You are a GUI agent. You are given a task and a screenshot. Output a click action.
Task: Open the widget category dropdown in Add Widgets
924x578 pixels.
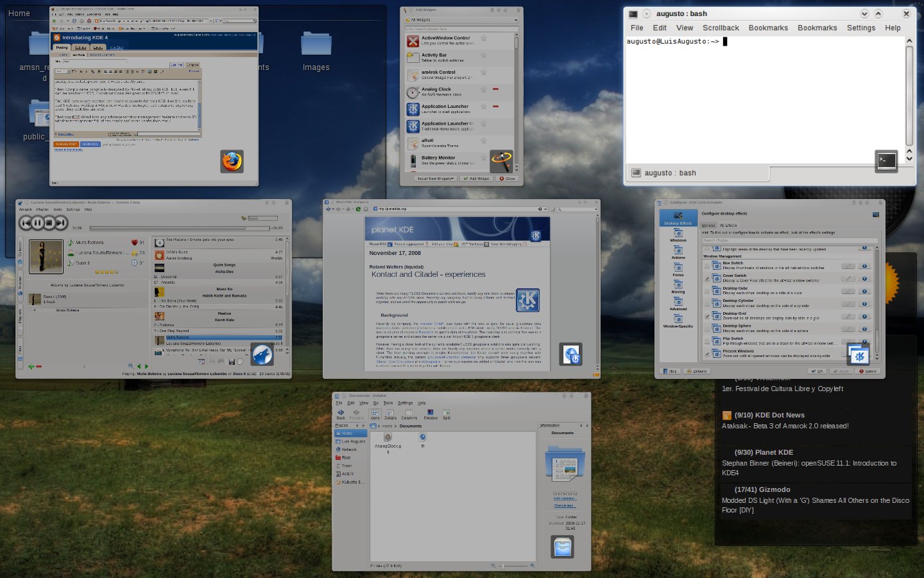coord(461,20)
